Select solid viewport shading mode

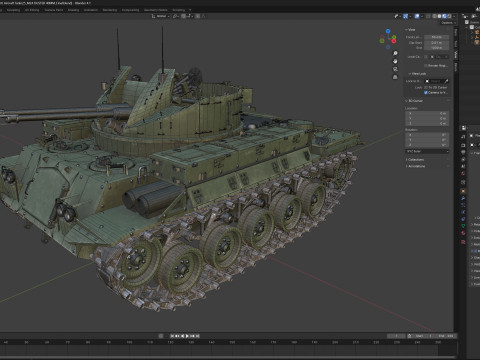tap(439, 16)
